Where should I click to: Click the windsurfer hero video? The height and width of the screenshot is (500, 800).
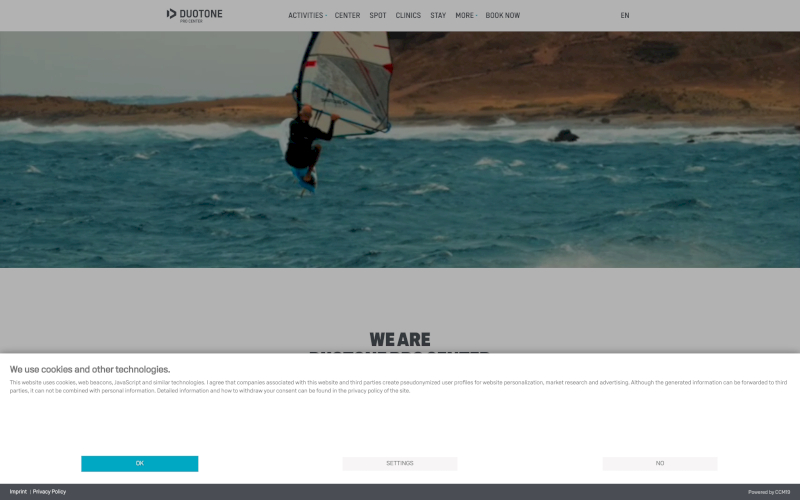point(400,149)
